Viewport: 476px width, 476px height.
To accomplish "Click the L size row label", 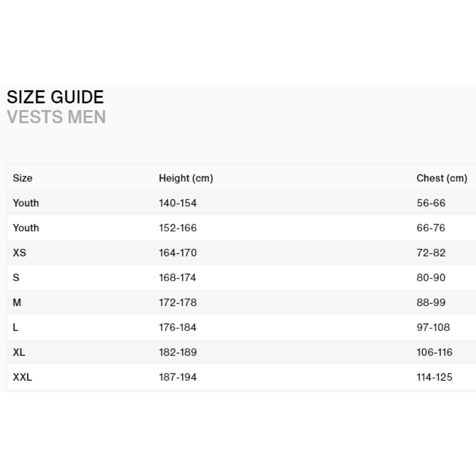I will coord(16,327).
